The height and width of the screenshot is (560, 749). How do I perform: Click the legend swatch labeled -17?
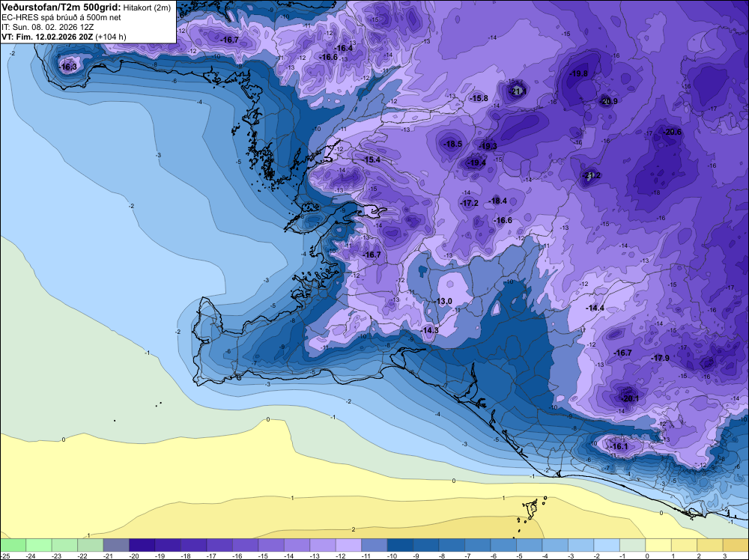(219, 545)
